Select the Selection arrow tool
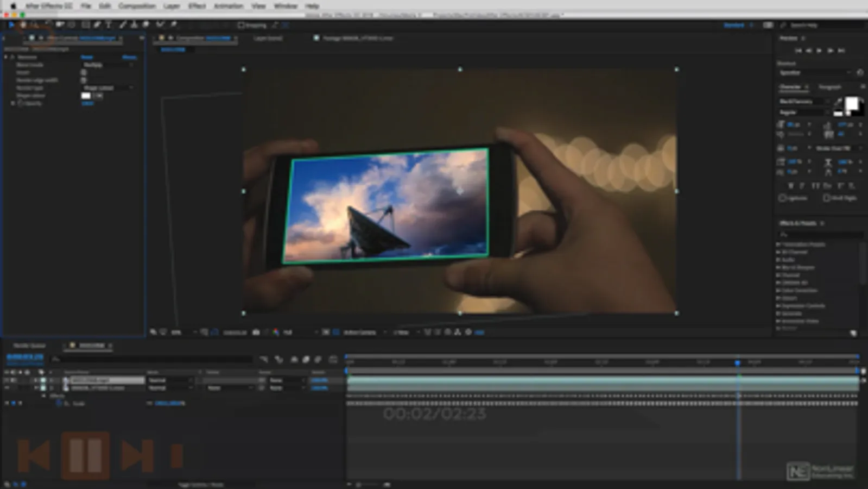Image resolution: width=868 pixels, height=489 pixels. [11, 25]
